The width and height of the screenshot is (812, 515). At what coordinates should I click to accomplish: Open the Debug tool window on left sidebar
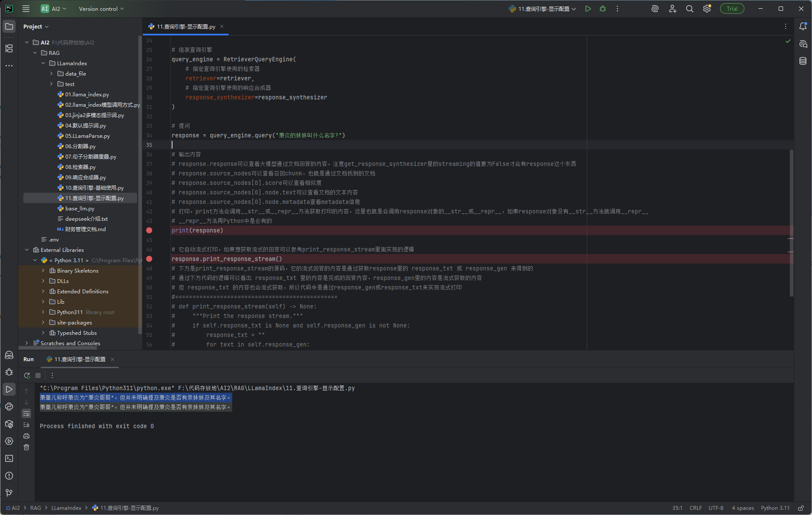[x=9, y=372]
